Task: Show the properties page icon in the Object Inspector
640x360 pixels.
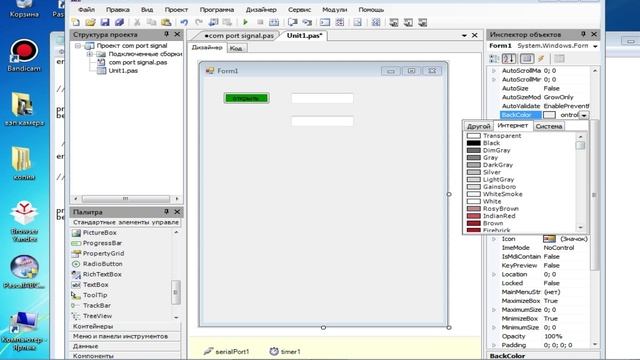Action: [x=527, y=59]
